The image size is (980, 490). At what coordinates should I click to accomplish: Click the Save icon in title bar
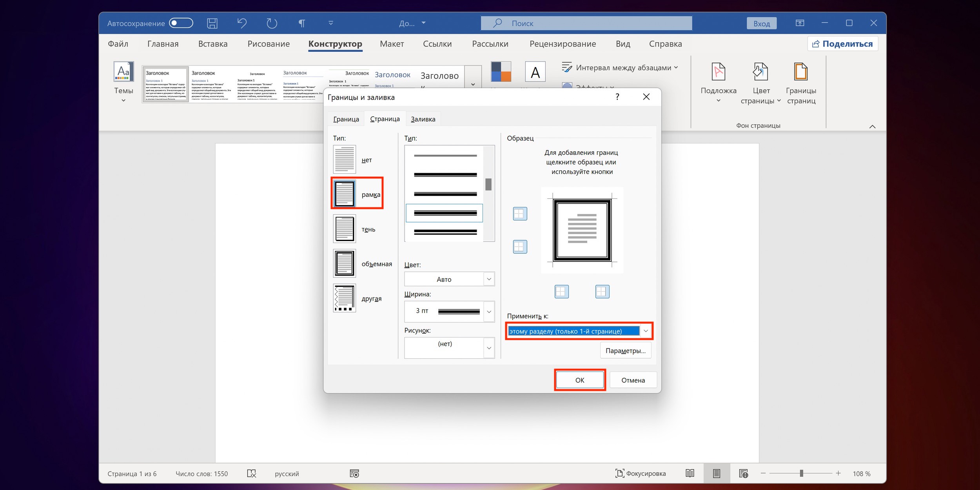(212, 23)
